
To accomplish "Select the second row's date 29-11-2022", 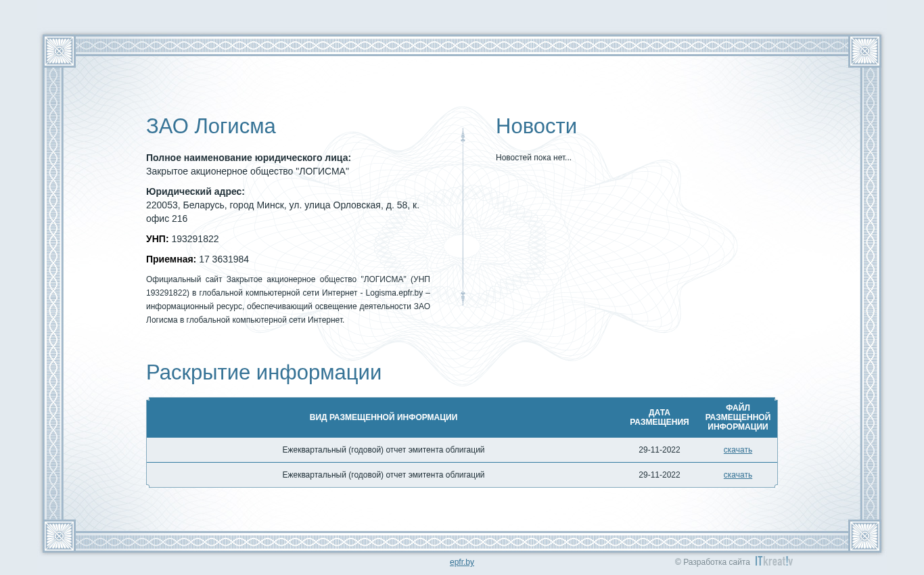I will (660, 475).
